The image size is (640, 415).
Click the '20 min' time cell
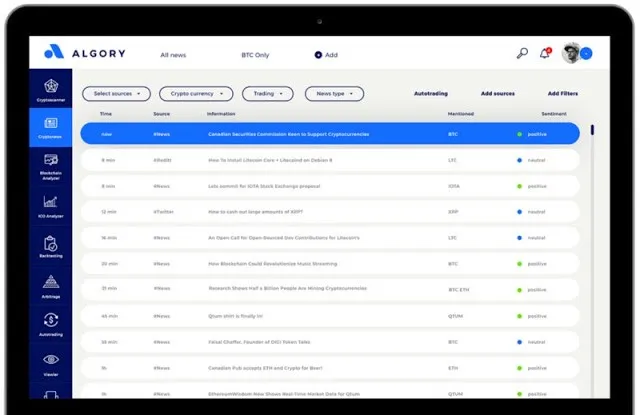tap(109, 264)
